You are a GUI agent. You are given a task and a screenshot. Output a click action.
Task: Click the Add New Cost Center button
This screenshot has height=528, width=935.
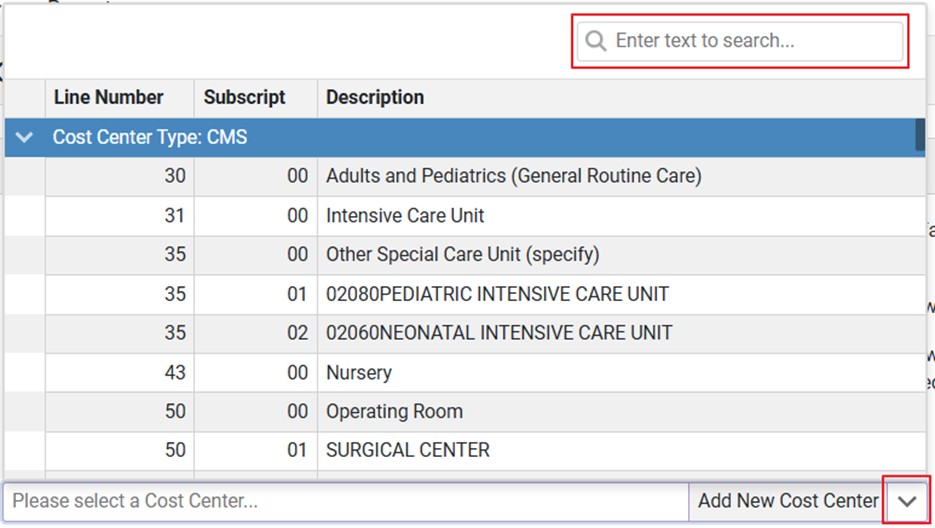787,501
